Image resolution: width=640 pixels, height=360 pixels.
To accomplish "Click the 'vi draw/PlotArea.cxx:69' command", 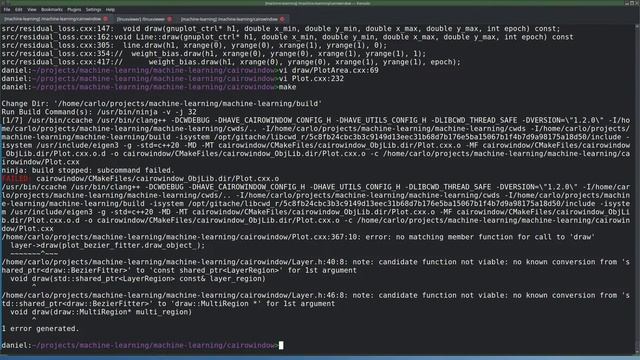I will 329,70.
